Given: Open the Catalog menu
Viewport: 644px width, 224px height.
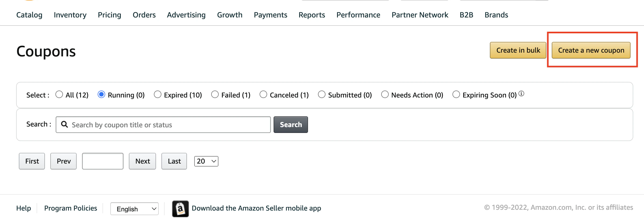Looking at the screenshot, I should (x=29, y=15).
